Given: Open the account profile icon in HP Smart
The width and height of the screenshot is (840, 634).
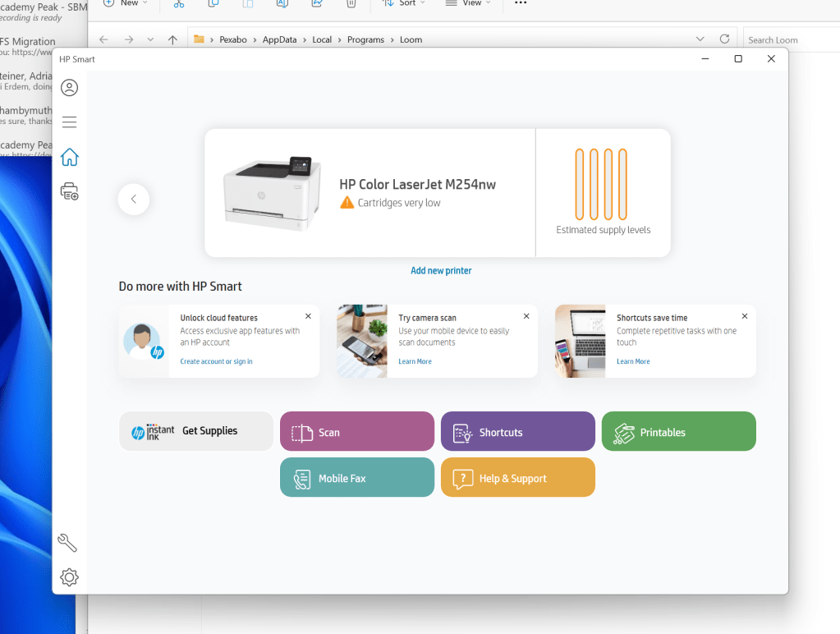Looking at the screenshot, I should [69, 87].
